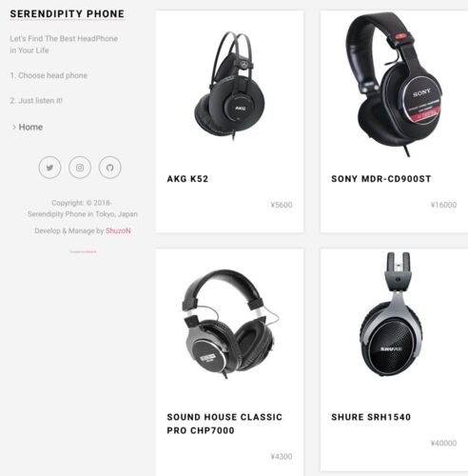The height and width of the screenshot is (476, 468).
Task: Open the Instagram social icon
Action: tap(80, 168)
